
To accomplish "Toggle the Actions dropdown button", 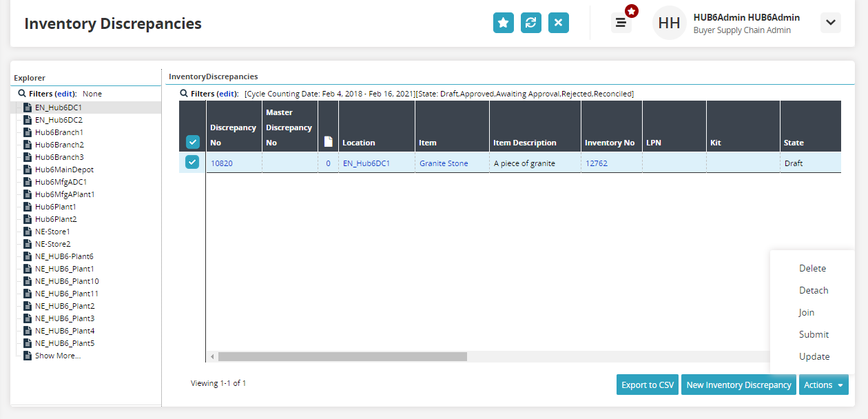I will point(823,385).
